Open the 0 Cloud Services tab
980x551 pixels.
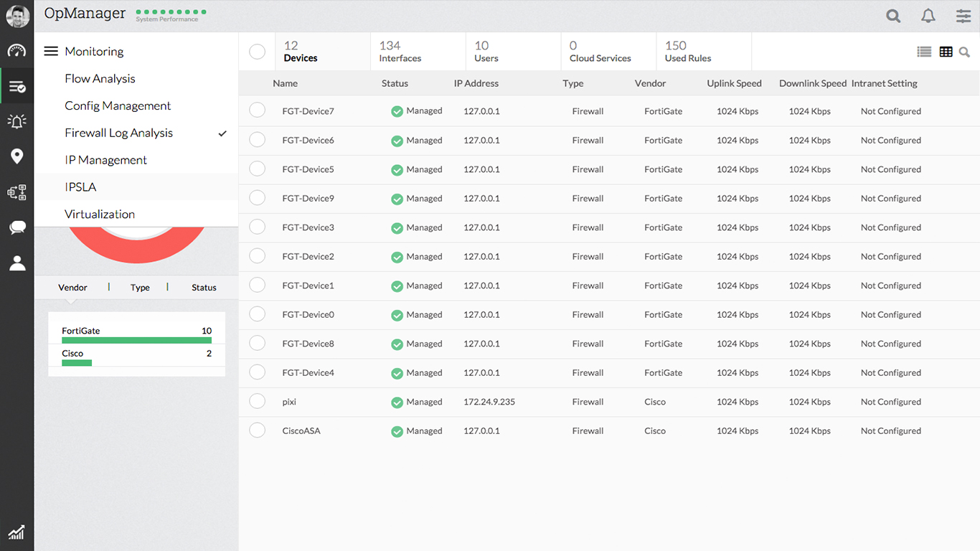[x=608, y=52]
